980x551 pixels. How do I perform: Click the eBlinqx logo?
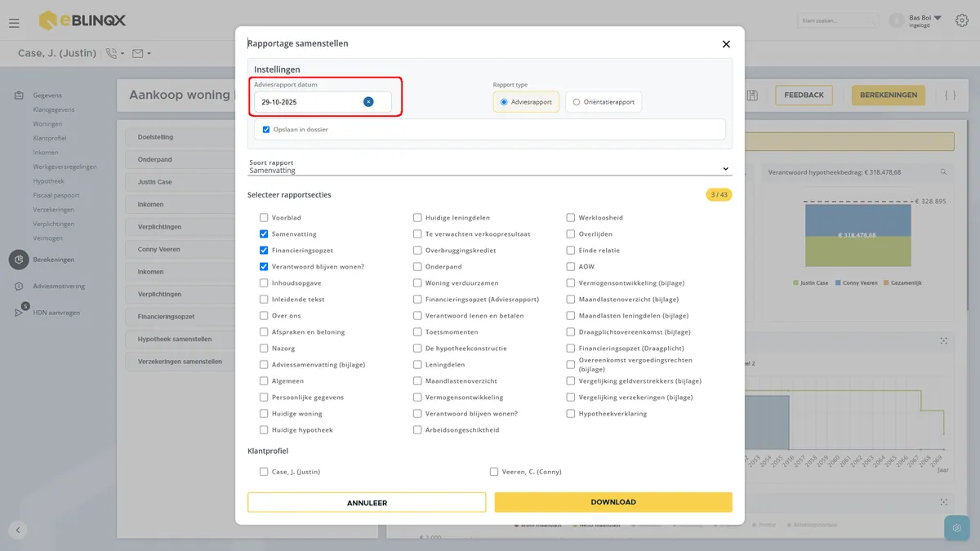[x=82, y=20]
